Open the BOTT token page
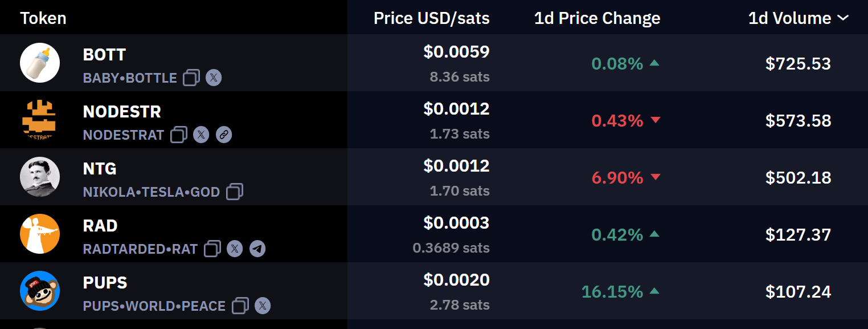The image size is (868, 329). pyautogui.click(x=104, y=55)
